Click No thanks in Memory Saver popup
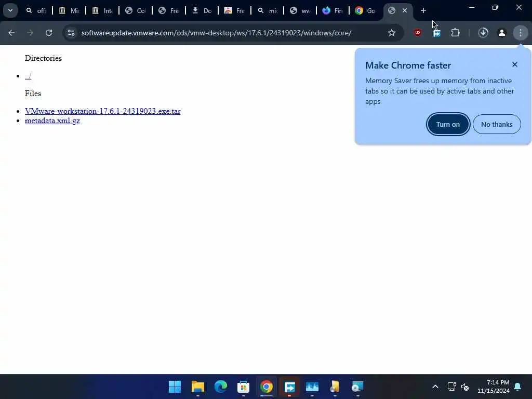The width and height of the screenshot is (532, 399). click(x=497, y=125)
